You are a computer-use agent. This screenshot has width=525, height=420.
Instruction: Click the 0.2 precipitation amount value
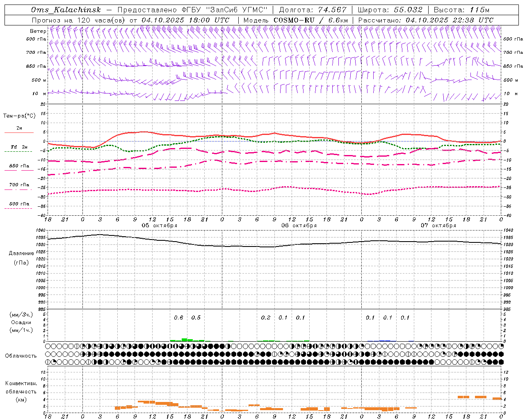tap(266, 317)
